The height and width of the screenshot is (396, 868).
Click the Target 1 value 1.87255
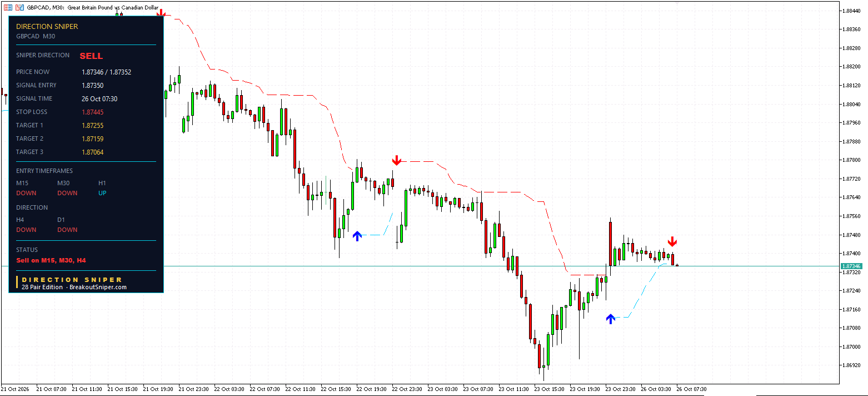point(92,125)
